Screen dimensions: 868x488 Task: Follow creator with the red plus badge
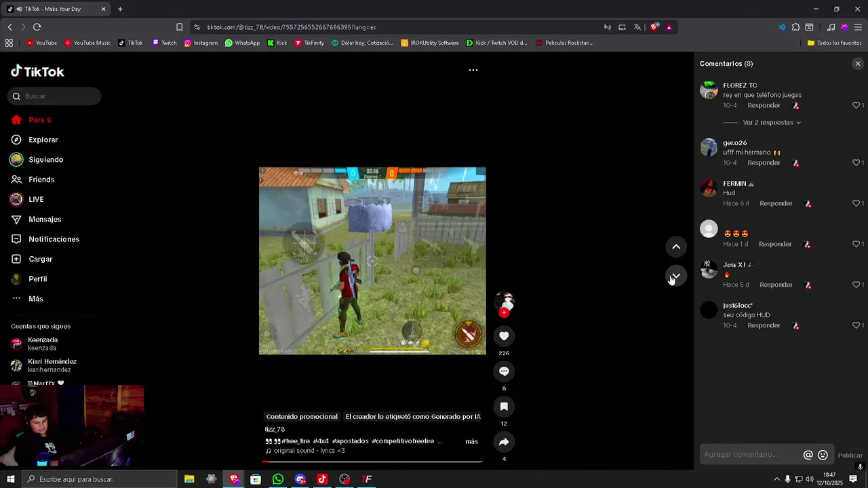504,313
